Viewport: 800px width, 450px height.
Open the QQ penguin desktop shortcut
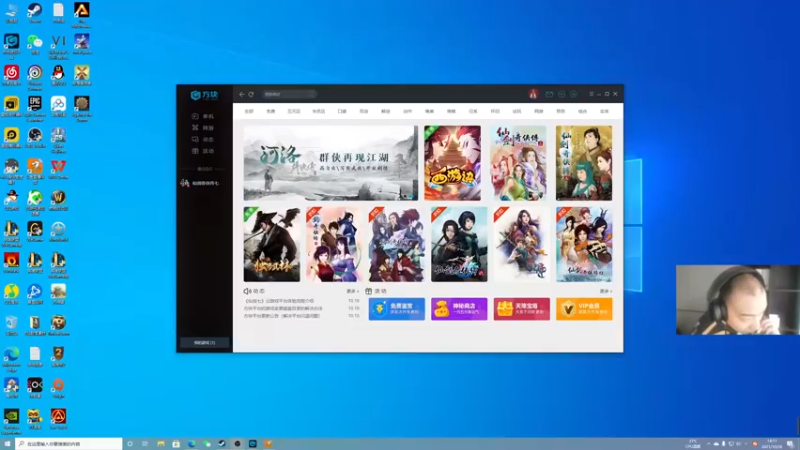click(x=58, y=76)
